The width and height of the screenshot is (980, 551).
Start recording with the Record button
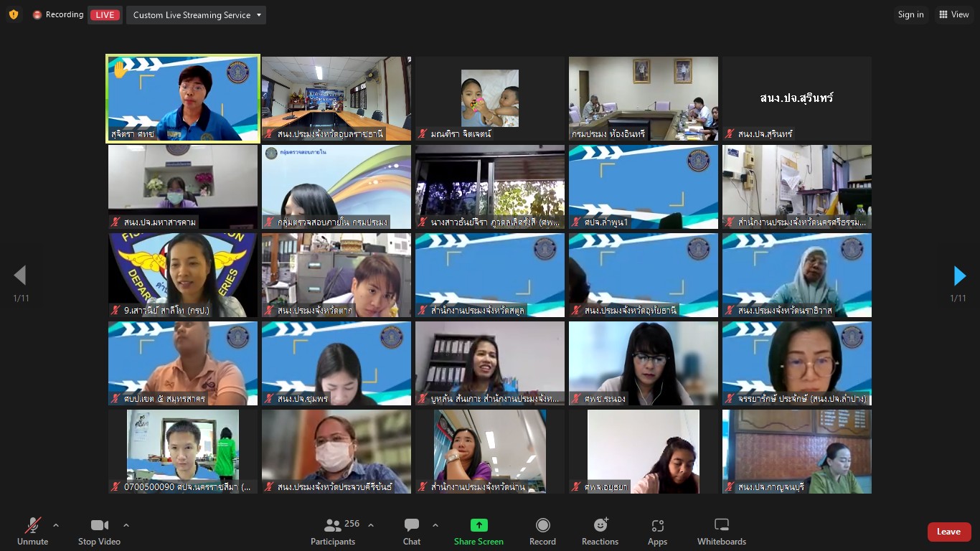(542, 532)
